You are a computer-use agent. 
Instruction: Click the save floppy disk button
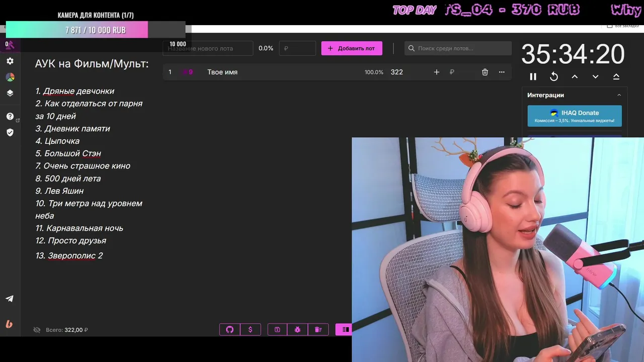[x=277, y=329]
